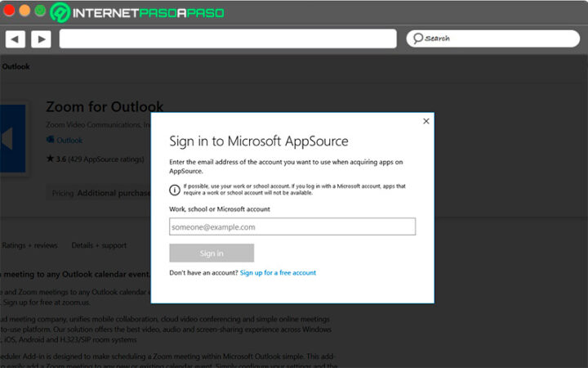The width and height of the screenshot is (588, 368).
Task: Click the star rating icon
Action: click(x=50, y=158)
